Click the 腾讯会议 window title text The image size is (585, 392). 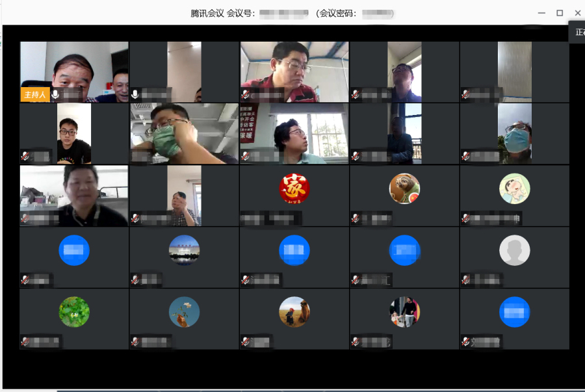point(207,13)
